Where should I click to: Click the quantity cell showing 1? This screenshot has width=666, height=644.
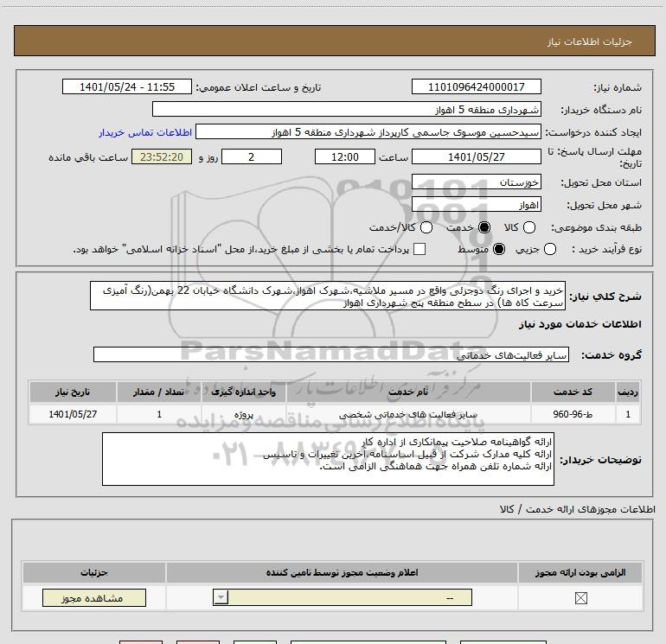click(159, 414)
